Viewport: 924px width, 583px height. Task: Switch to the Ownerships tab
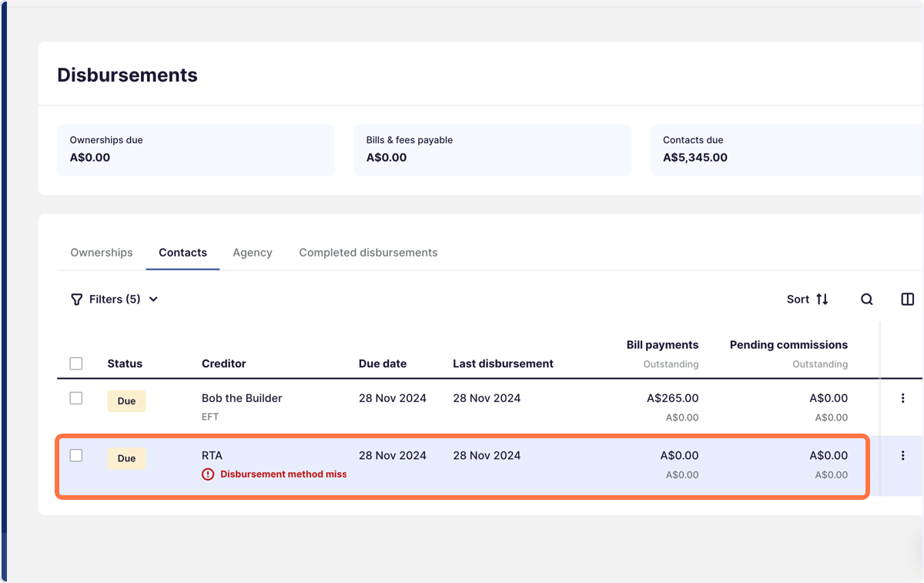[102, 253]
